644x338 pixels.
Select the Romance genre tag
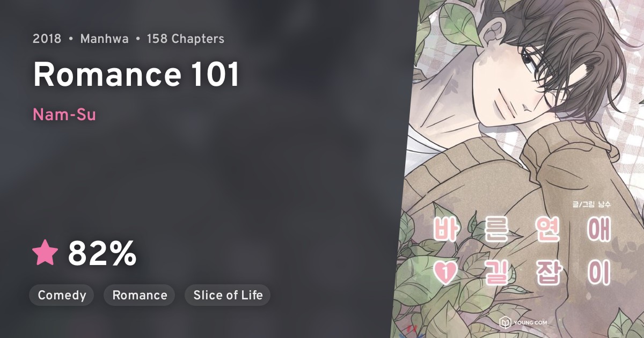[140, 295]
